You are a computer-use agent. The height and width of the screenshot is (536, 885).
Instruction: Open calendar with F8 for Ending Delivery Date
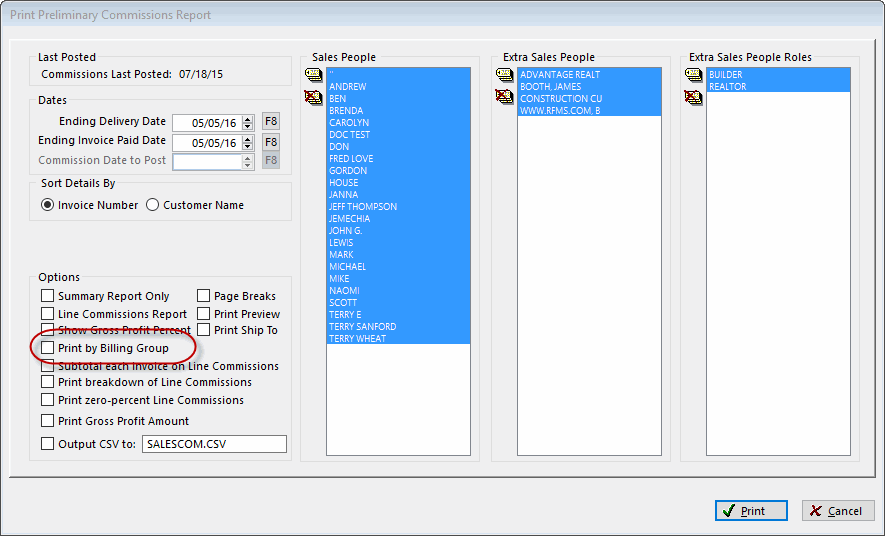(271, 122)
